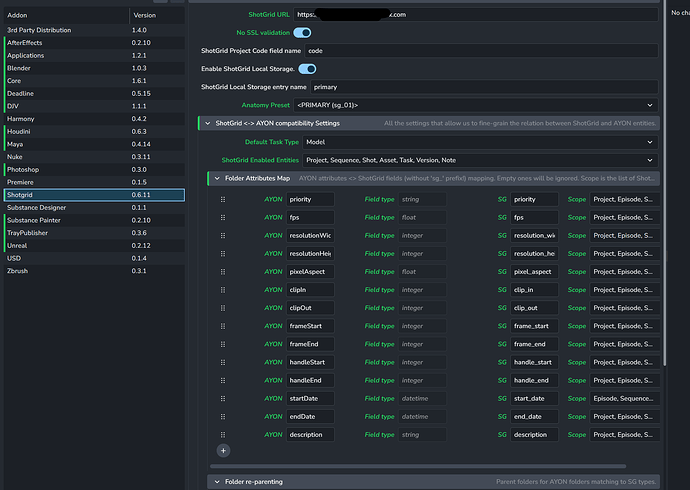The height and width of the screenshot is (490, 690).
Task: Click the drag handle of the priority row
Action: (x=223, y=200)
